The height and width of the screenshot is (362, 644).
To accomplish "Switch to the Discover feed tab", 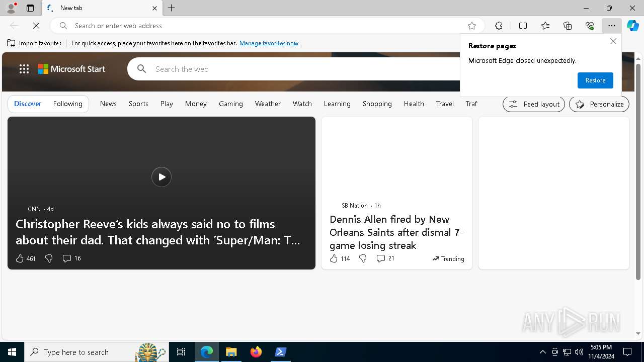I will click(x=28, y=104).
